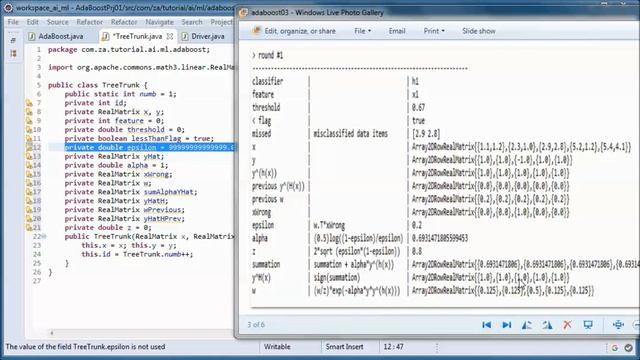Collapse the TreeTrunk constructor at line 22
The height and width of the screenshot is (360, 640).
44,237
